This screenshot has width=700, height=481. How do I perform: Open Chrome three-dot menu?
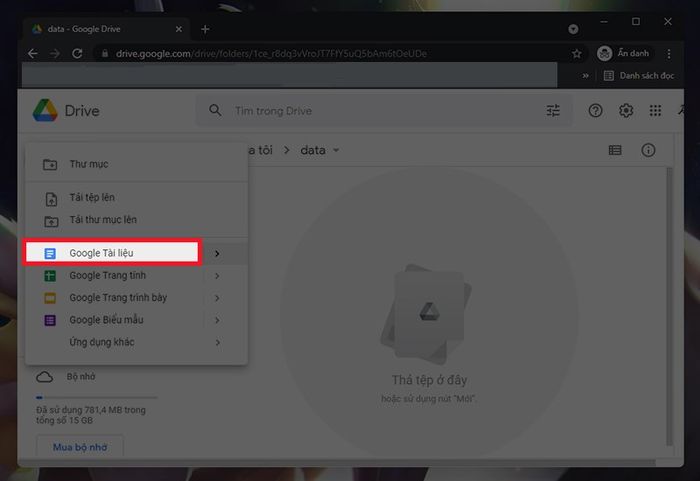point(669,54)
